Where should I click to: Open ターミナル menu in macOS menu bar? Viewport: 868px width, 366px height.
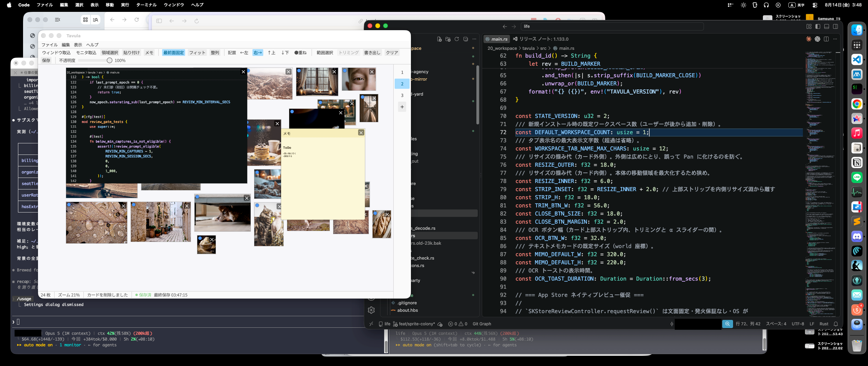coord(146,5)
